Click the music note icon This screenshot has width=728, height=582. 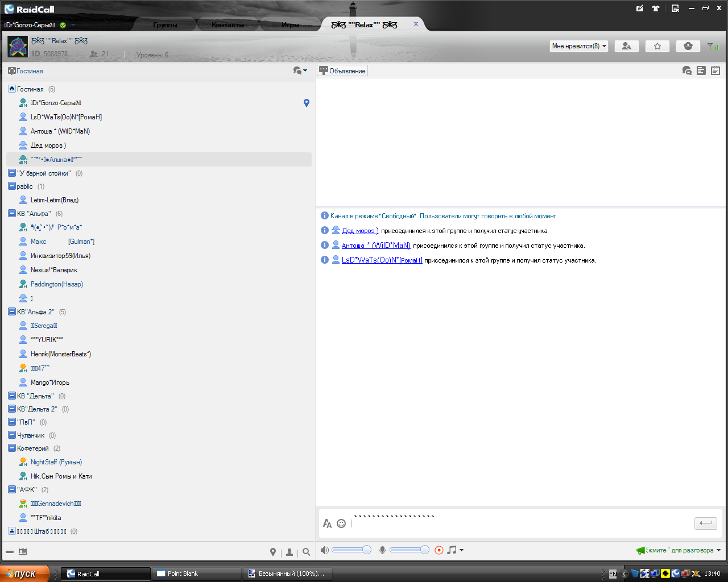tap(452, 550)
